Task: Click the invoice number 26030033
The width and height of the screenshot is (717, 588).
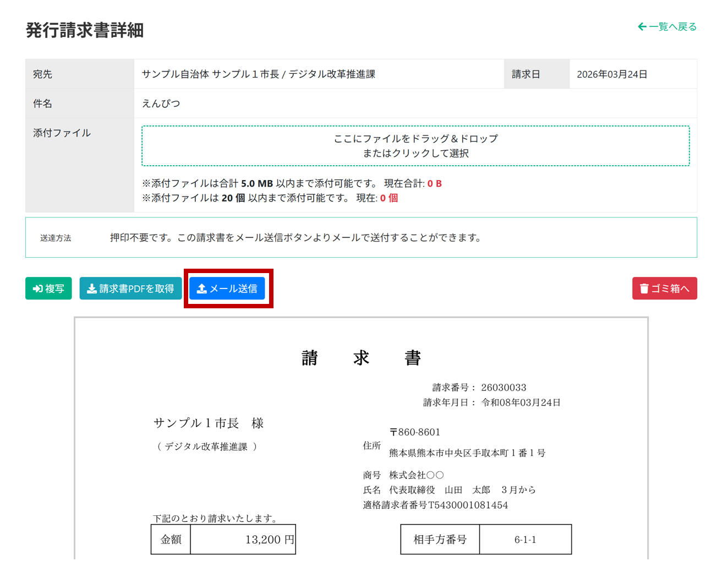Action: click(503, 388)
